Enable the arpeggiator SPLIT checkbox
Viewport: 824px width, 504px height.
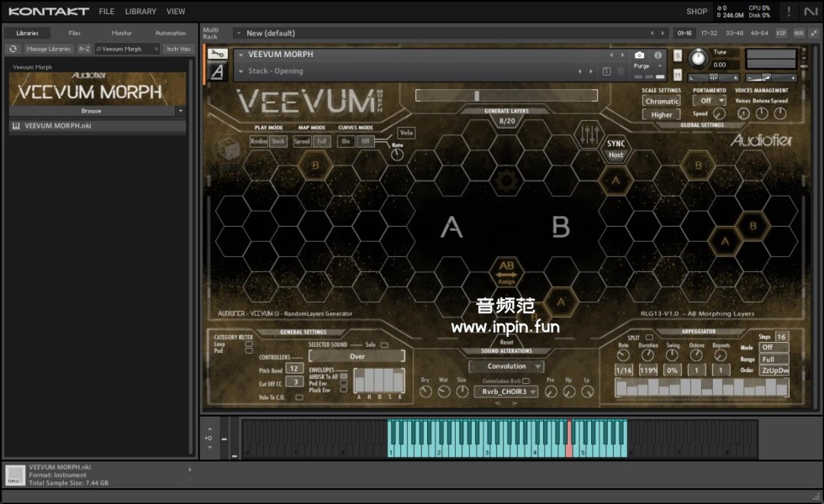649,338
